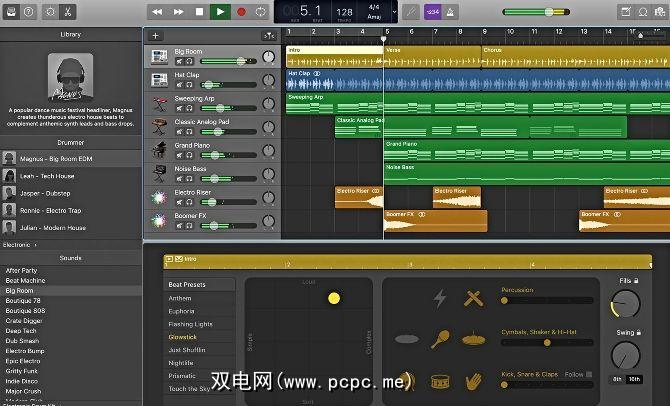Expand the Electronic genre selector
Screen dimensions: 670x406
pyautogui.click(x=20, y=244)
